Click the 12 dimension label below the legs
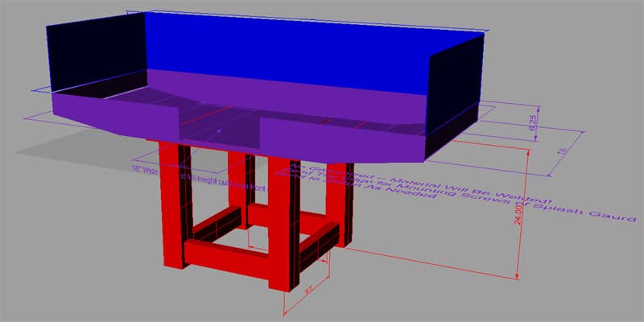Screen dimensions: 644x322 click(x=309, y=291)
